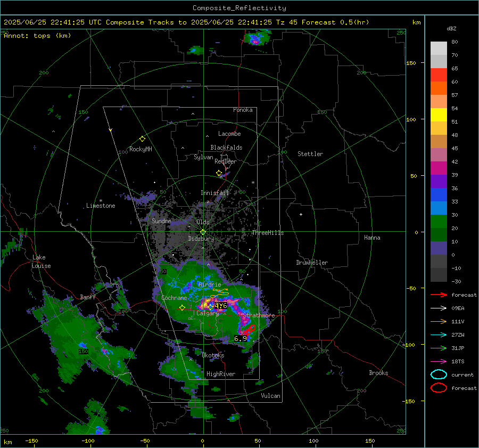Click the HighRiver town label
479x448 pixels.
point(221,374)
